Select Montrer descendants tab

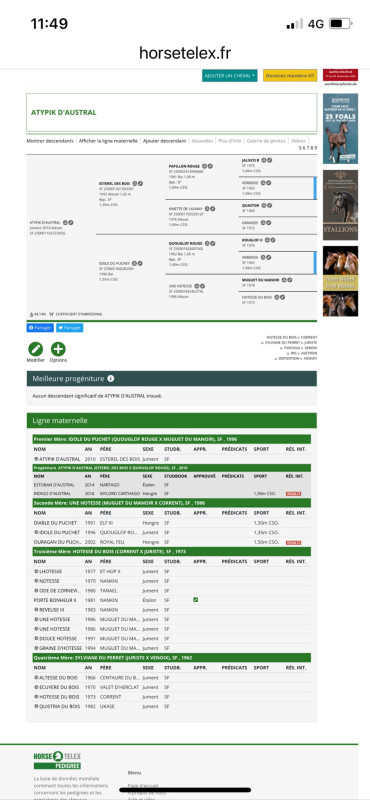click(50, 140)
